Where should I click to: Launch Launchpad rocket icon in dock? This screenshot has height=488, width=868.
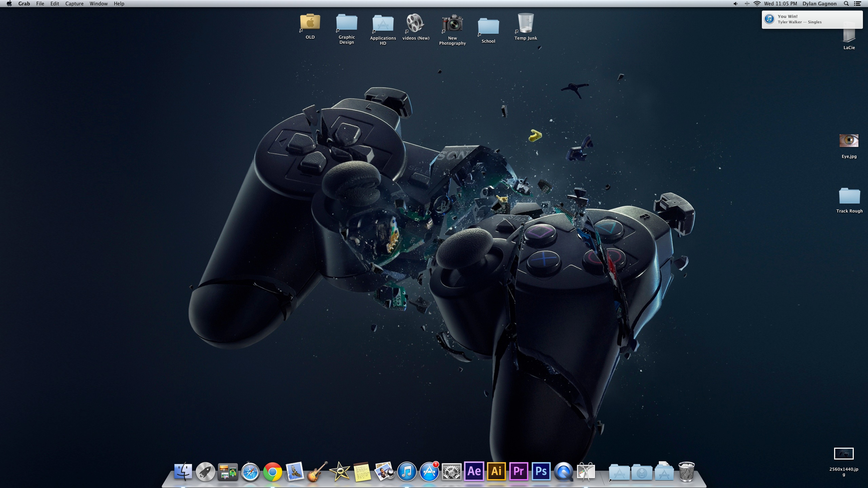(205, 471)
